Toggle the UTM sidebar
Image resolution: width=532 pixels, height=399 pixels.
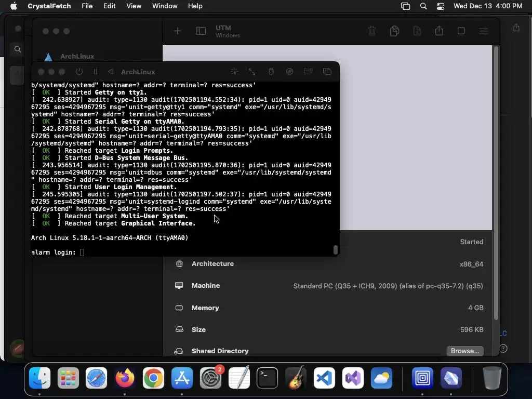[201, 31]
